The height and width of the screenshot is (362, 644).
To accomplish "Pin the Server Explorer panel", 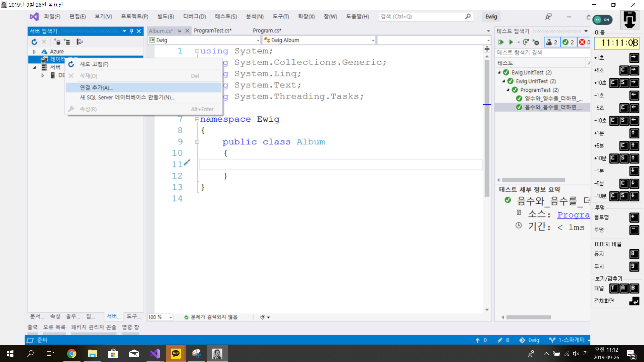I will [x=131, y=31].
